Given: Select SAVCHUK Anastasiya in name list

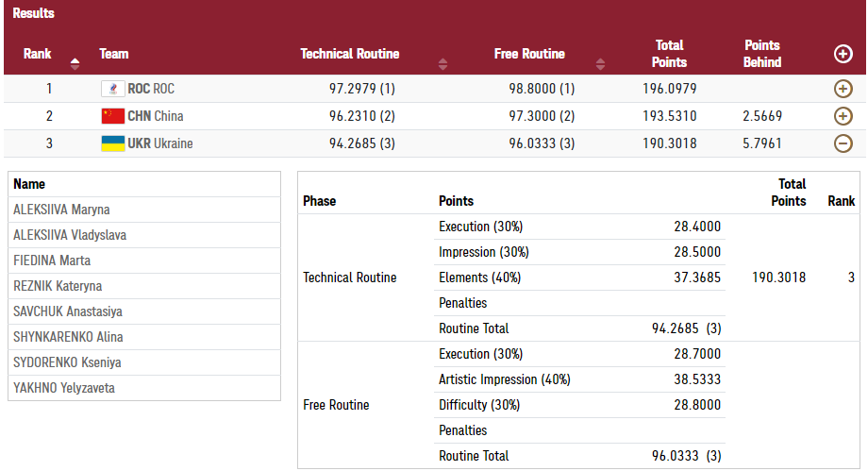Looking at the screenshot, I should (68, 311).
